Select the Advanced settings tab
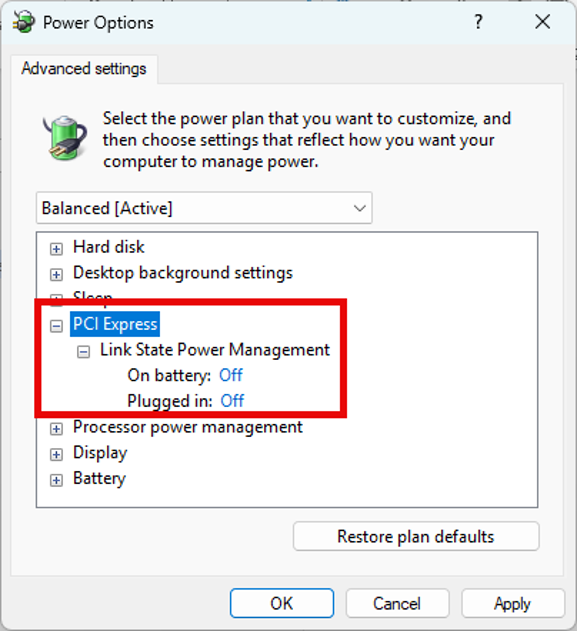The height and width of the screenshot is (631, 577). click(84, 69)
